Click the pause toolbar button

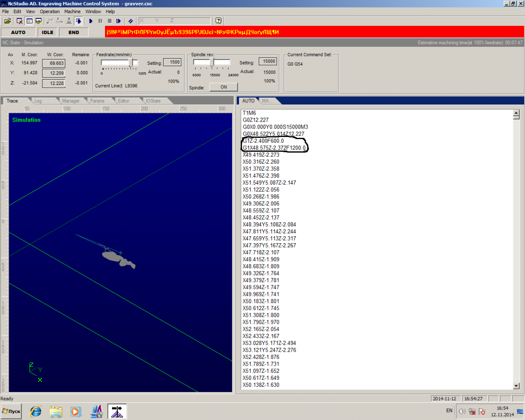coord(100,21)
